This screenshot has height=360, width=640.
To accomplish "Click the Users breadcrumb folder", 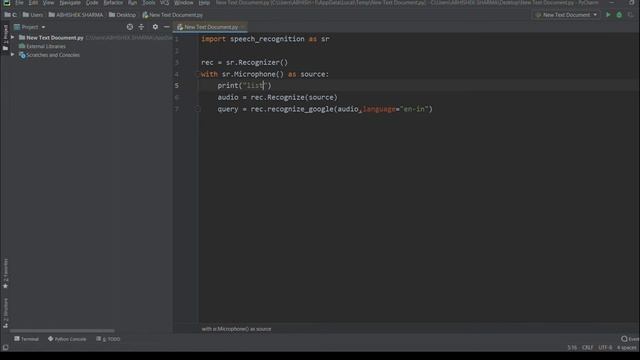I will [33, 15].
